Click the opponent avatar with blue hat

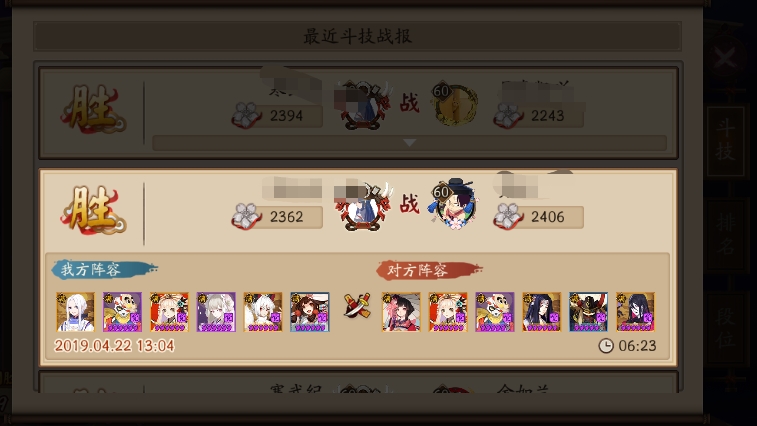click(x=453, y=205)
